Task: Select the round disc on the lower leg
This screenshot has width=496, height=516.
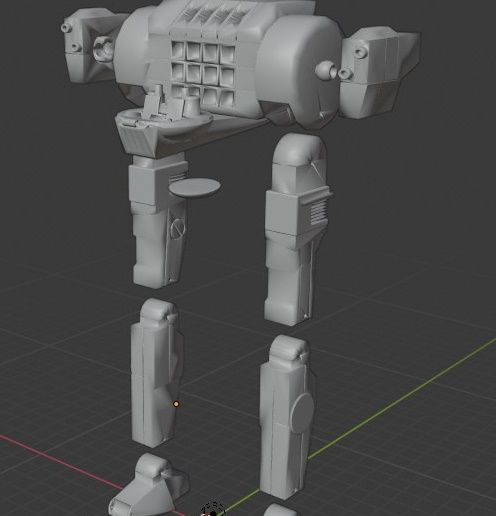Action: point(302,412)
